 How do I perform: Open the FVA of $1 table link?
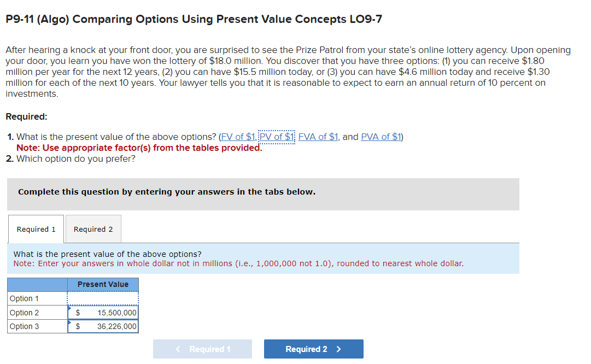pos(318,137)
